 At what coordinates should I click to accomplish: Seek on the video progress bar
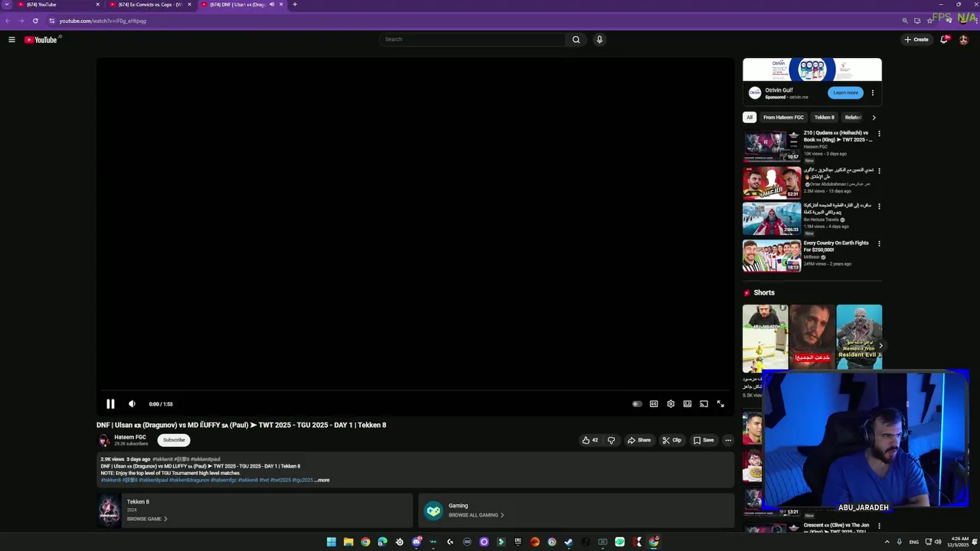pos(415,390)
